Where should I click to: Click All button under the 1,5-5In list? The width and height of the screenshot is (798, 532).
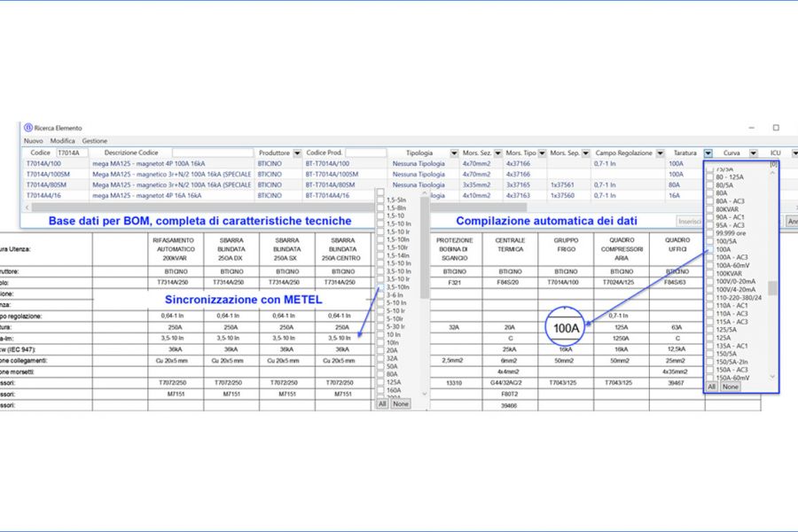(382, 403)
